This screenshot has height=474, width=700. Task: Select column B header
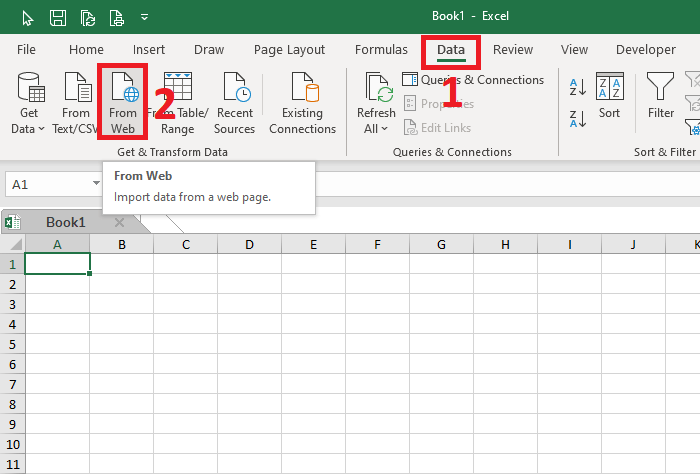(121, 245)
